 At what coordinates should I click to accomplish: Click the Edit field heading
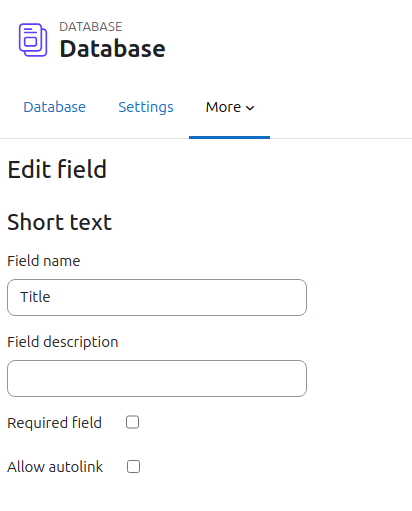click(x=57, y=169)
